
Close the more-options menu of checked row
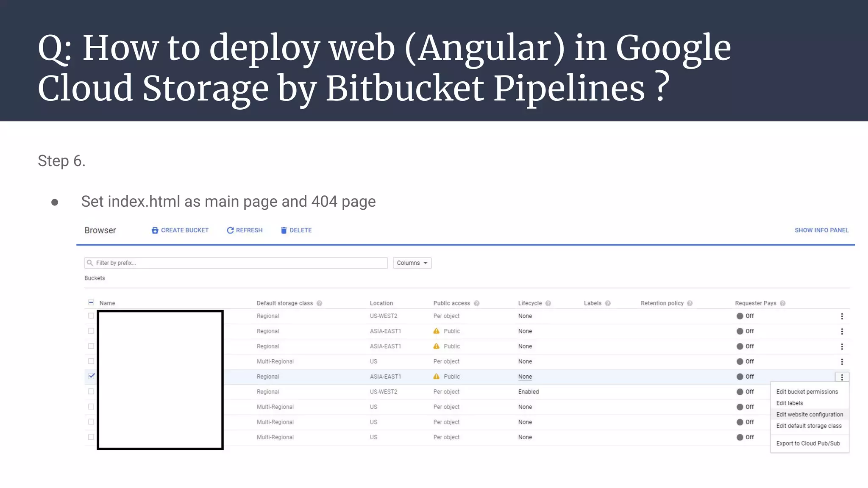click(x=842, y=377)
